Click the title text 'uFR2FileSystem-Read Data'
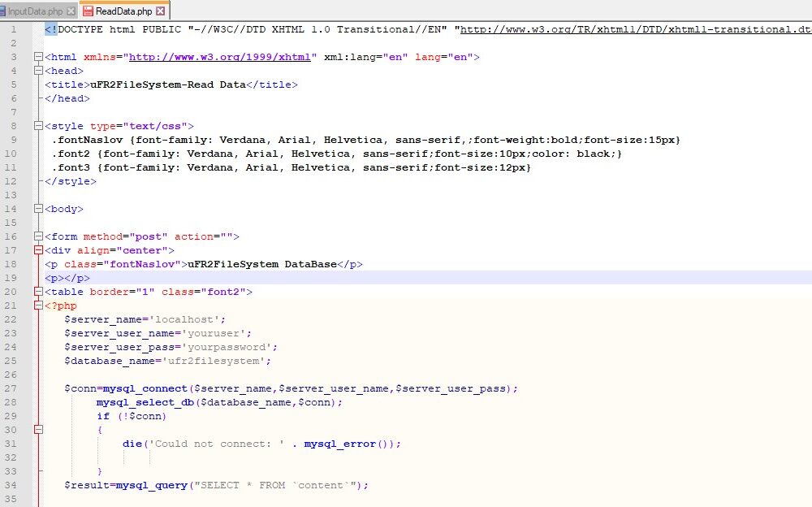812x507 pixels. (168, 84)
